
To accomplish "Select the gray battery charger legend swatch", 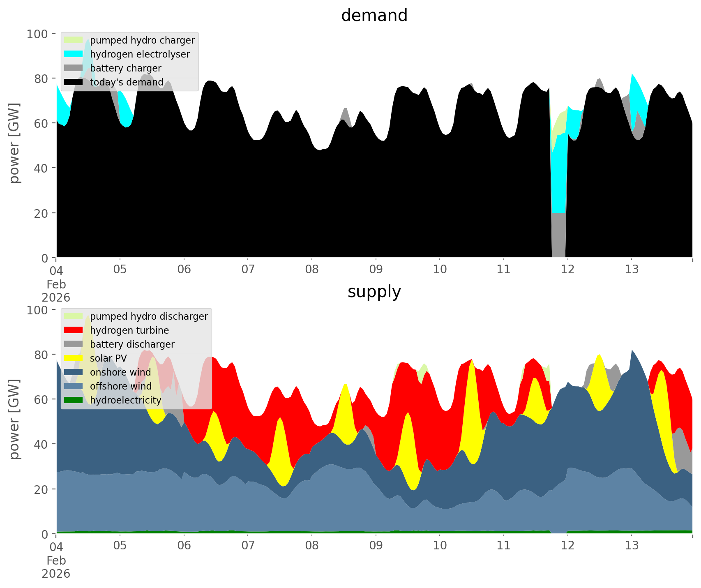I will pos(74,68).
